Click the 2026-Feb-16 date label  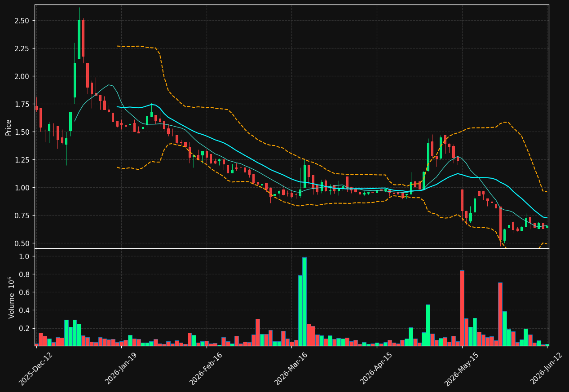tap(206, 368)
